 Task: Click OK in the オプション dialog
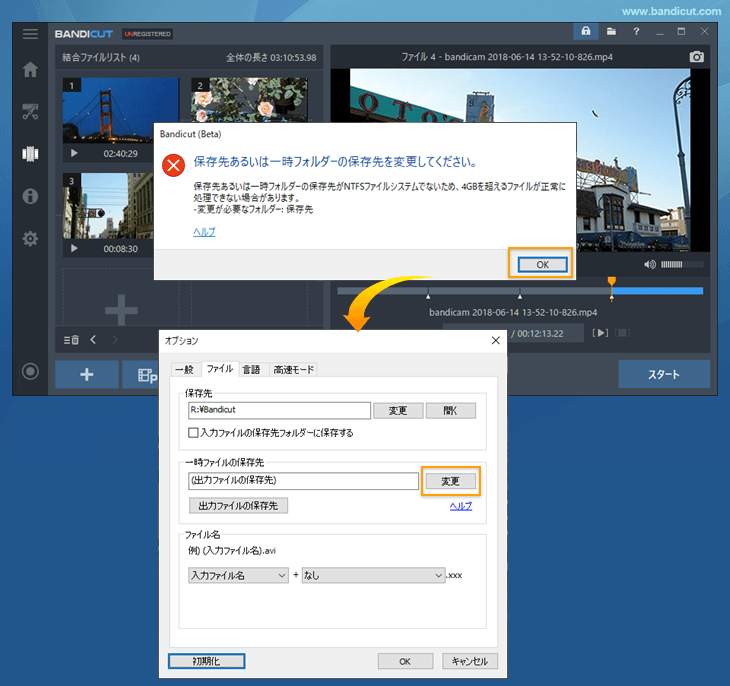(405, 661)
